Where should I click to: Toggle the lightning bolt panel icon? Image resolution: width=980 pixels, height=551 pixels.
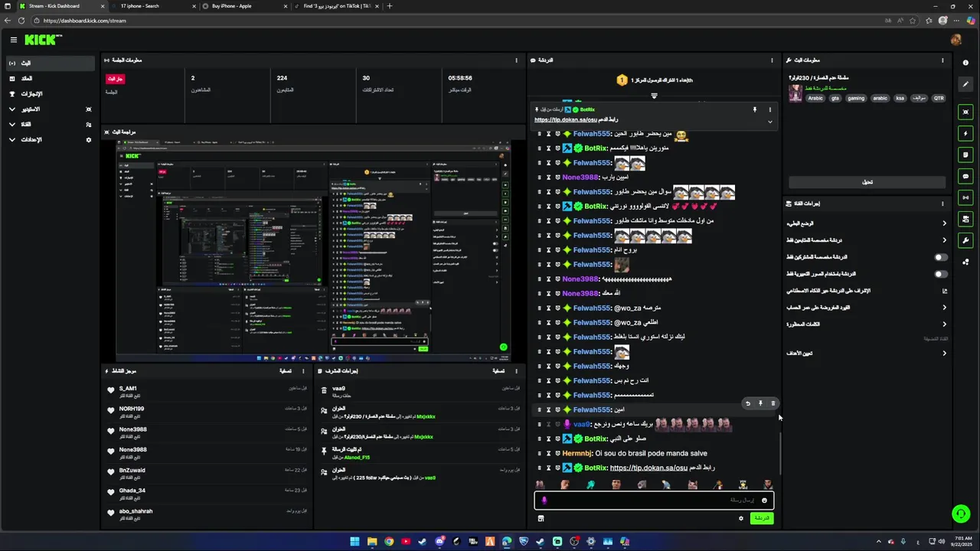(x=965, y=133)
